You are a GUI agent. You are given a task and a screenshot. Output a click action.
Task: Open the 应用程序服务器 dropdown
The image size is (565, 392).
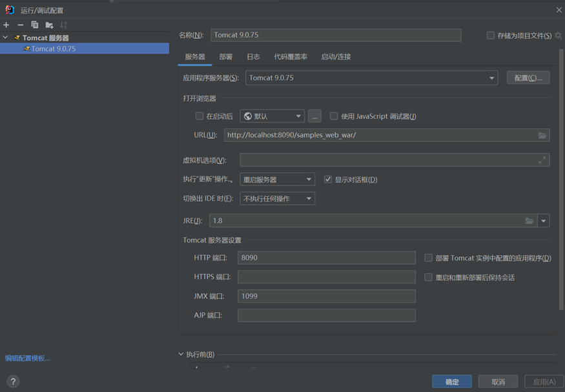pos(371,78)
